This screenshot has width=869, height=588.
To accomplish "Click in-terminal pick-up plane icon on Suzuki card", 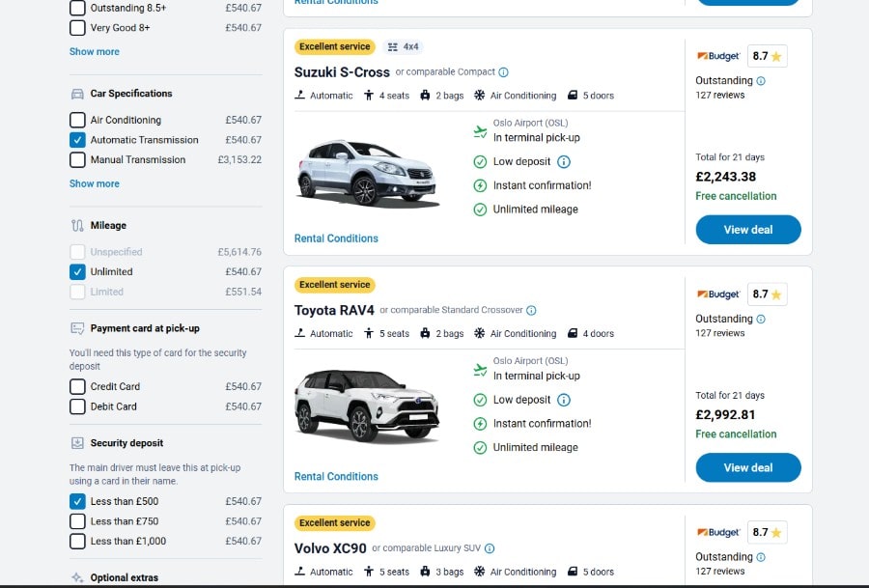I will pos(480,132).
